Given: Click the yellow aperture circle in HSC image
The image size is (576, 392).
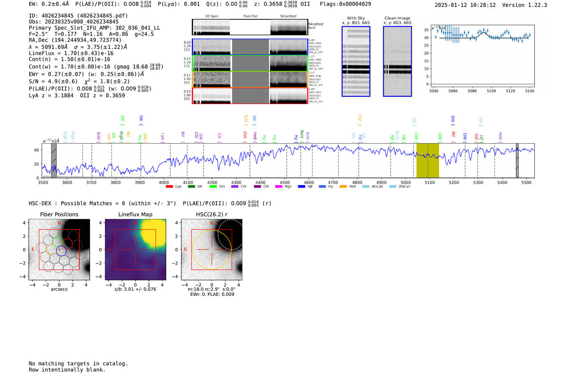Looking at the screenshot, I should point(211,250).
